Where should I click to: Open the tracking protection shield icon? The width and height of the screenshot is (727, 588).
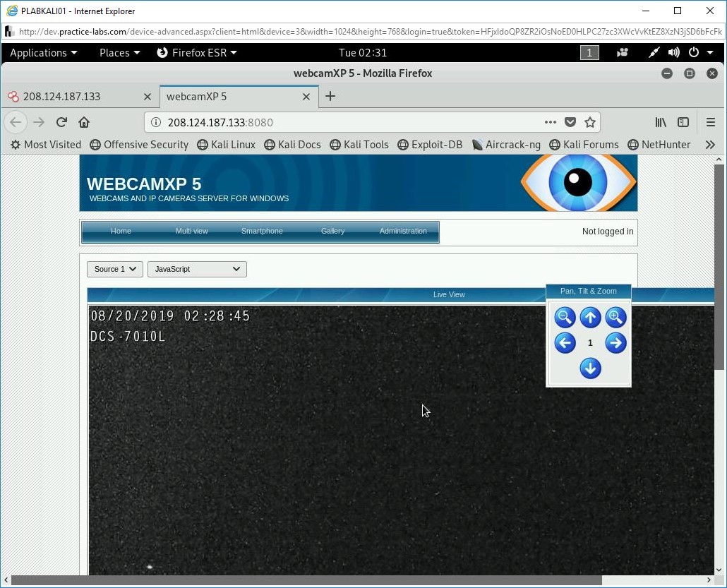(571, 121)
